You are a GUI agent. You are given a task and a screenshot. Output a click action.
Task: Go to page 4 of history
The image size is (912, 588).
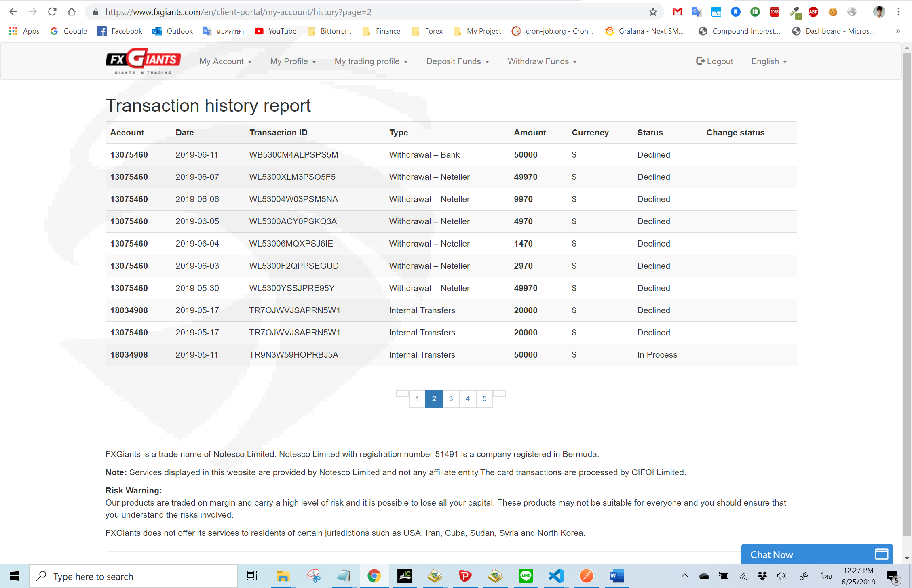(468, 399)
